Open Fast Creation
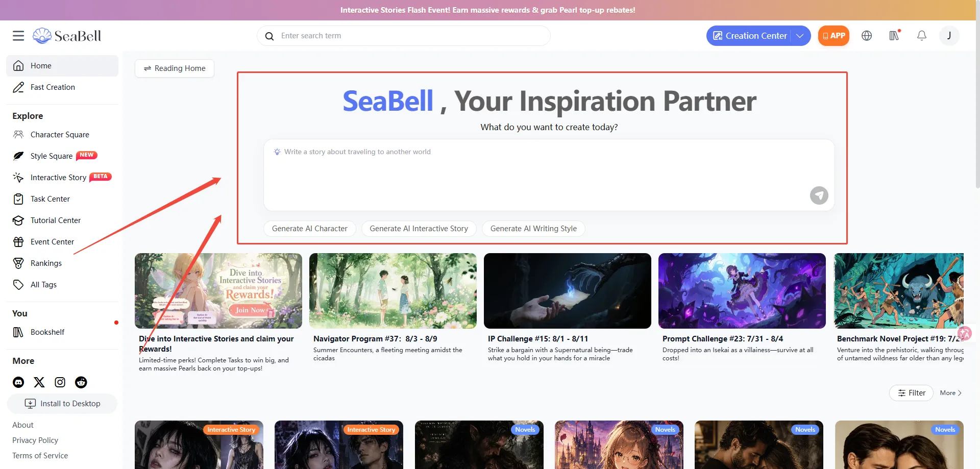The width and height of the screenshot is (980, 469). click(x=62, y=87)
